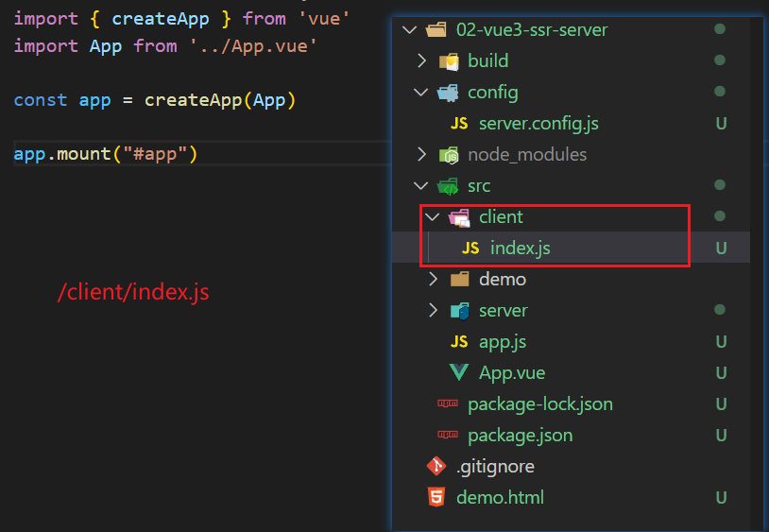Click the U git status beside package-lock.json
Viewport: 769px width, 532px height.
tap(721, 404)
